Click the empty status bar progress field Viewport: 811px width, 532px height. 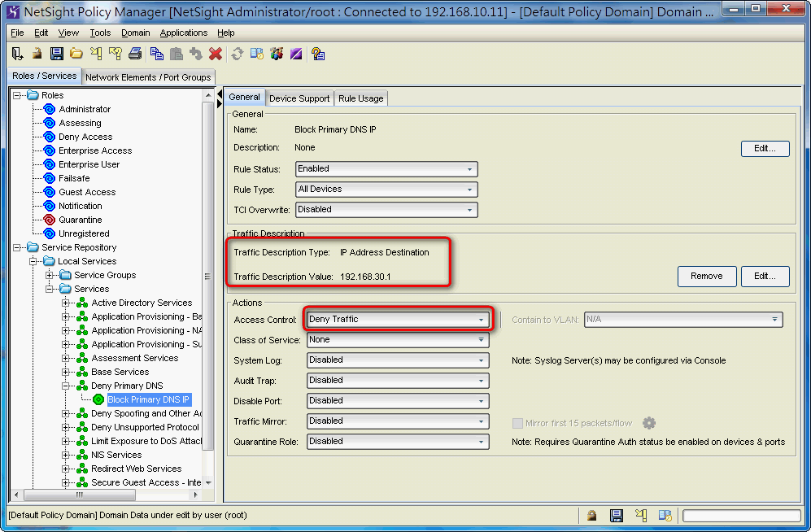tap(742, 516)
